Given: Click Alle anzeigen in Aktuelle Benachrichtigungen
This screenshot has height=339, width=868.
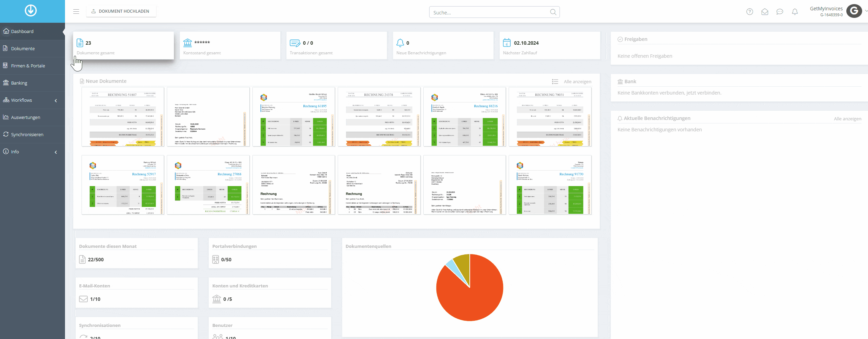Looking at the screenshot, I should (847, 119).
